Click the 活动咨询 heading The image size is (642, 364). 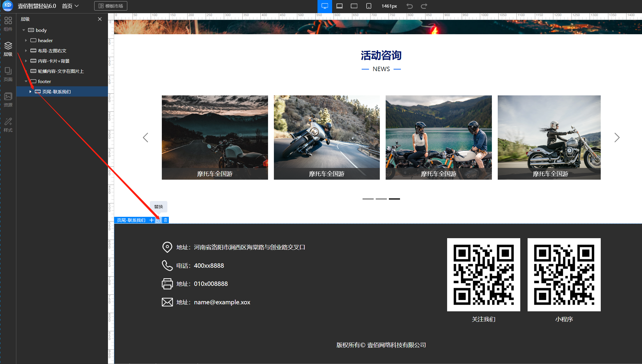pyautogui.click(x=381, y=55)
